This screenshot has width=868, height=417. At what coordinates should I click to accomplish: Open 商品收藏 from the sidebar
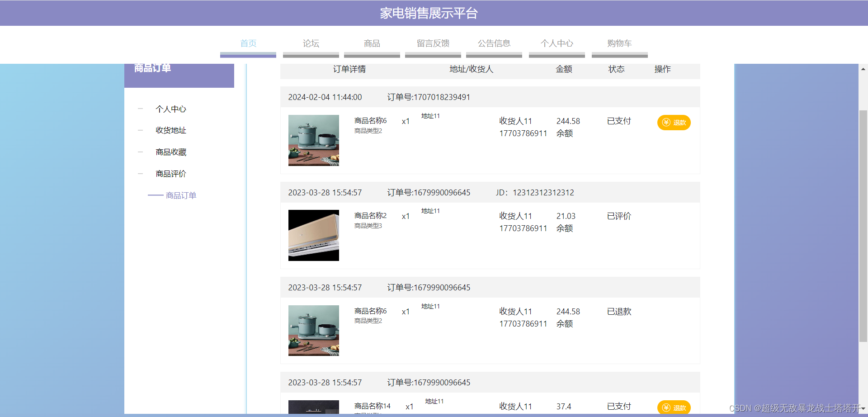(171, 152)
